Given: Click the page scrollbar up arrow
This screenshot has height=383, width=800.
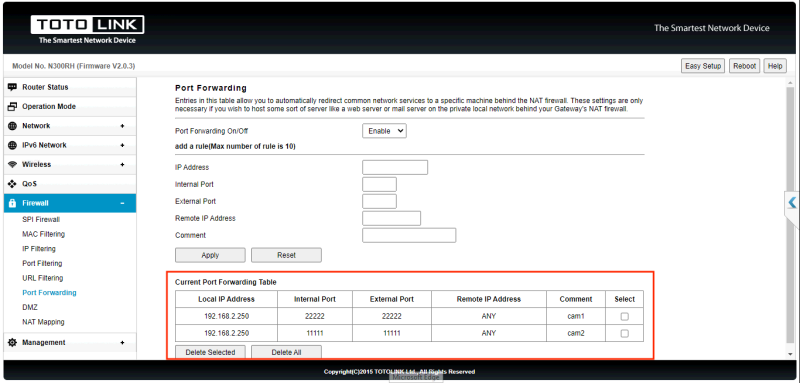Looking at the screenshot, I should pyautogui.click(x=791, y=83).
